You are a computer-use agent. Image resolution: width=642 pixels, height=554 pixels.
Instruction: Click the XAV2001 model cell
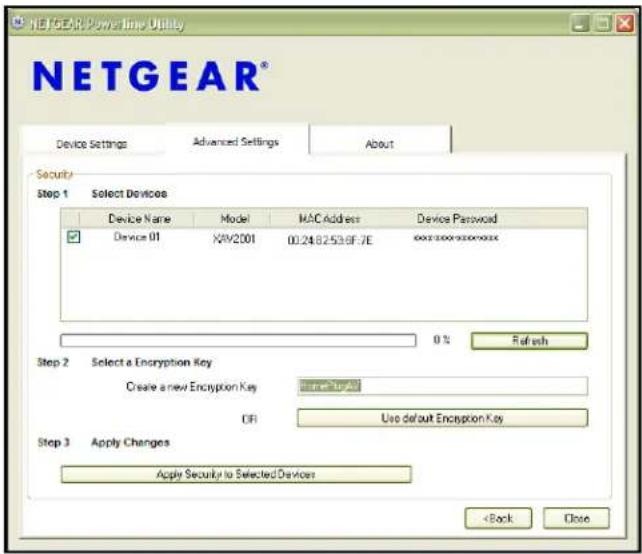[x=234, y=239]
